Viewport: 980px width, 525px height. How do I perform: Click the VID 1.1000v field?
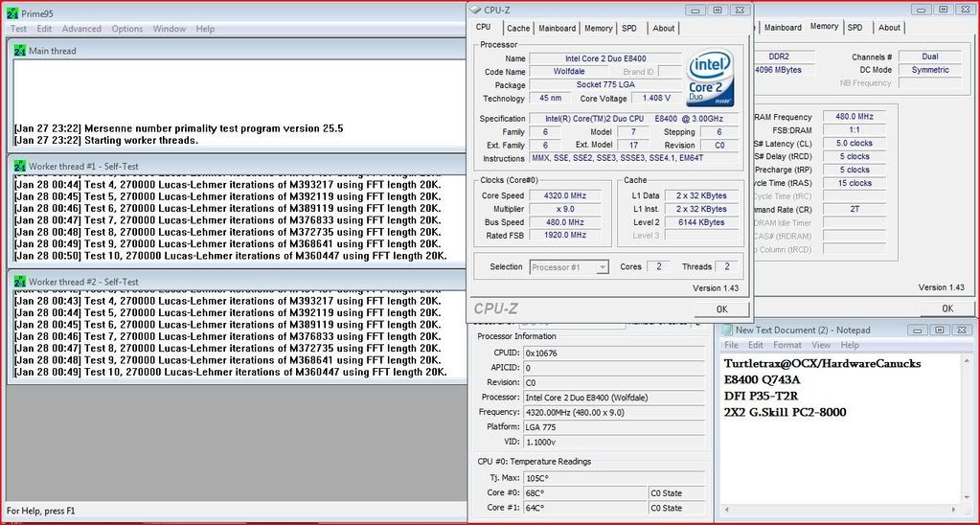click(614, 442)
